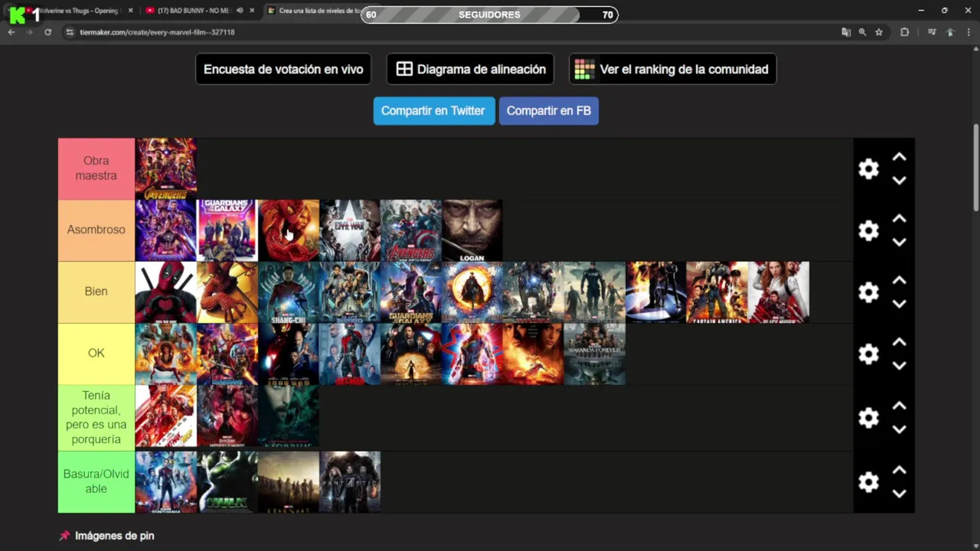The image size is (980, 551).
Task: Move Bien tier down with arrow
Action: coord(900,304)
